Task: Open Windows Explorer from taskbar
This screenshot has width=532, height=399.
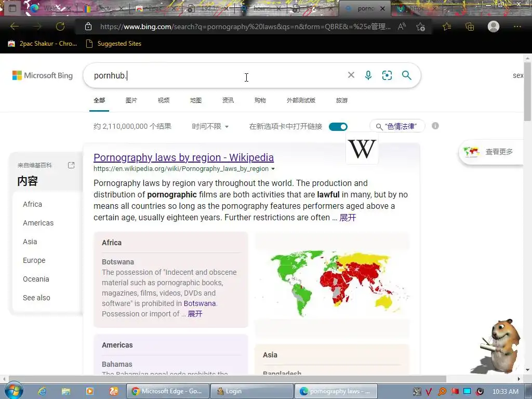Action: [66, 391]
